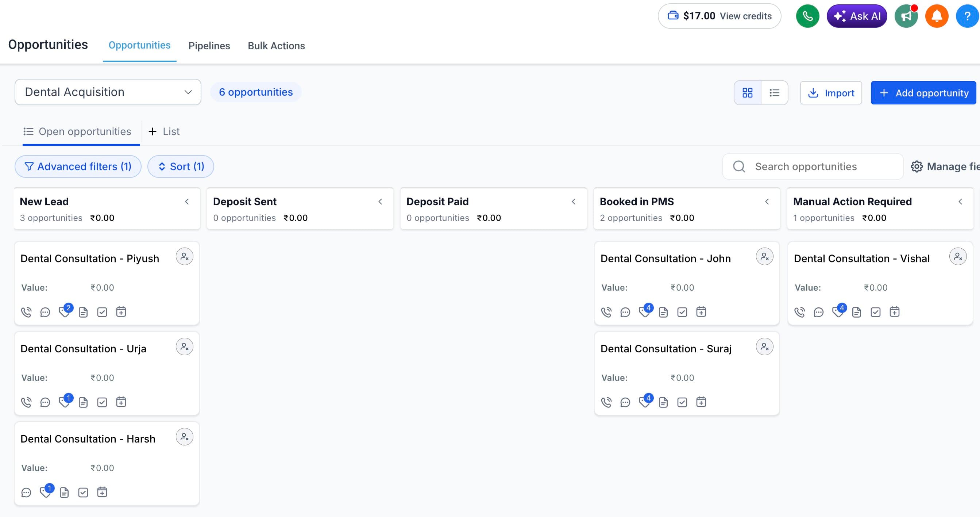Click the Add opportunity button

(923, 93)
